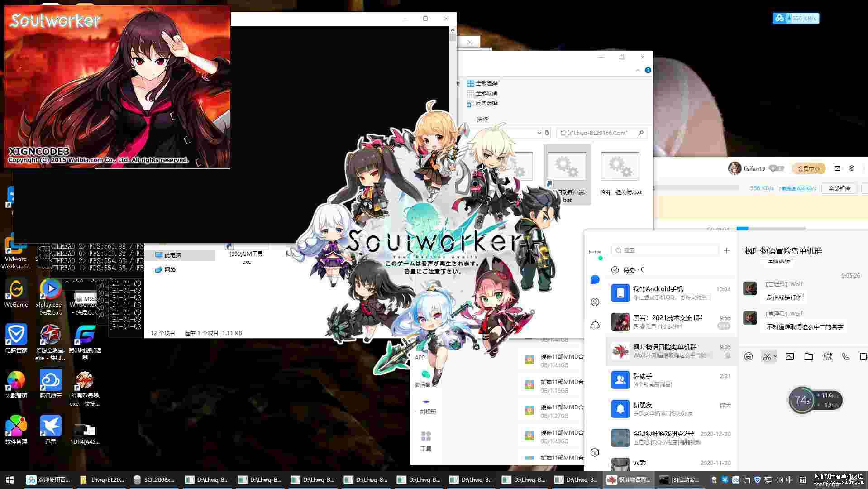The width and height of the screenshot is (868, 489).
Task: Open the contacts icon in QQ sidebar
Action: point(595,302)
